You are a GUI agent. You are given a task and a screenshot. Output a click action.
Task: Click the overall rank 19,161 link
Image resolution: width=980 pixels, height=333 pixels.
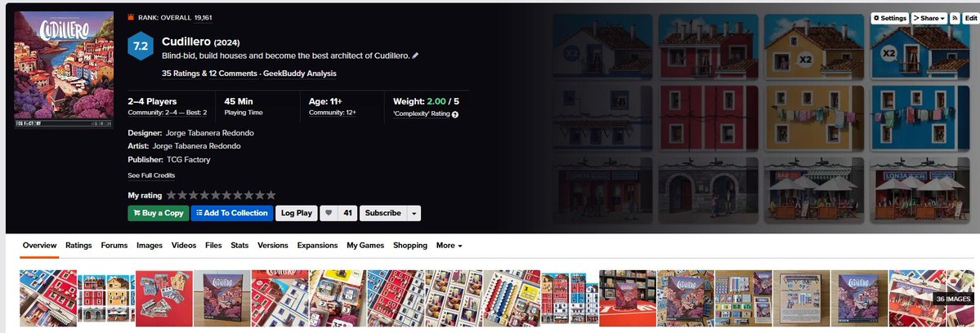pyautogui.click(x=204, y=17)
